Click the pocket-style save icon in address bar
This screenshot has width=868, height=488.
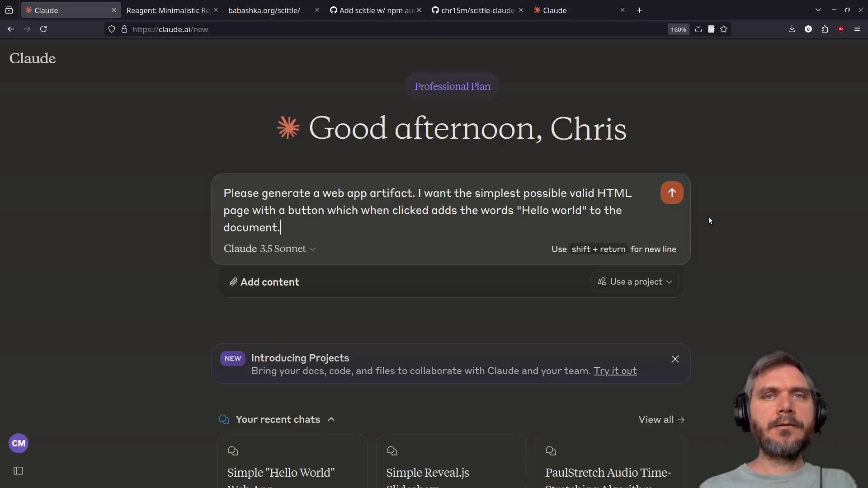click(698, 29)
